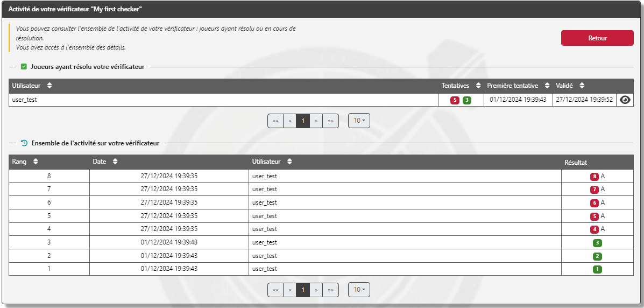The image size is (644, 308).
Task: Click the red Retour button
Action: (597, 38)
